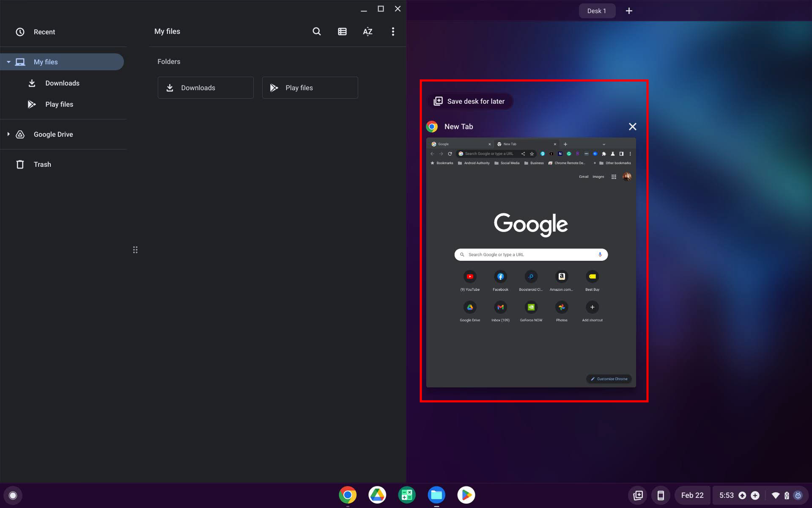This screenshot has width=812, height=508.
Task: Expand Google Drive in sidebar
Action: click(8, 134)
